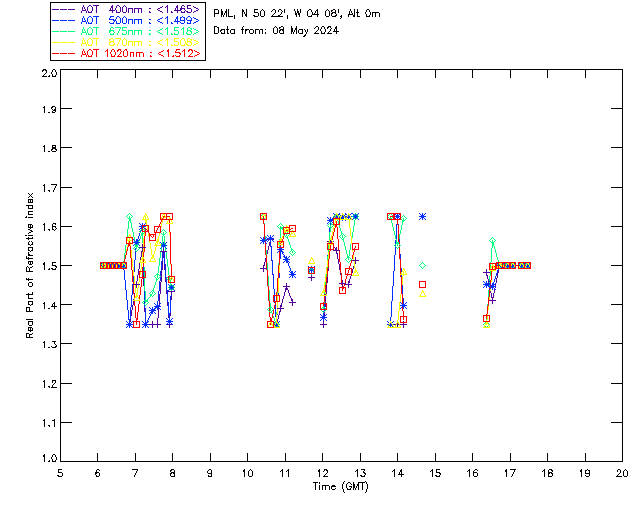Click the isolated red square marker before hour 15
640x512 pixels.
point(422,285)
